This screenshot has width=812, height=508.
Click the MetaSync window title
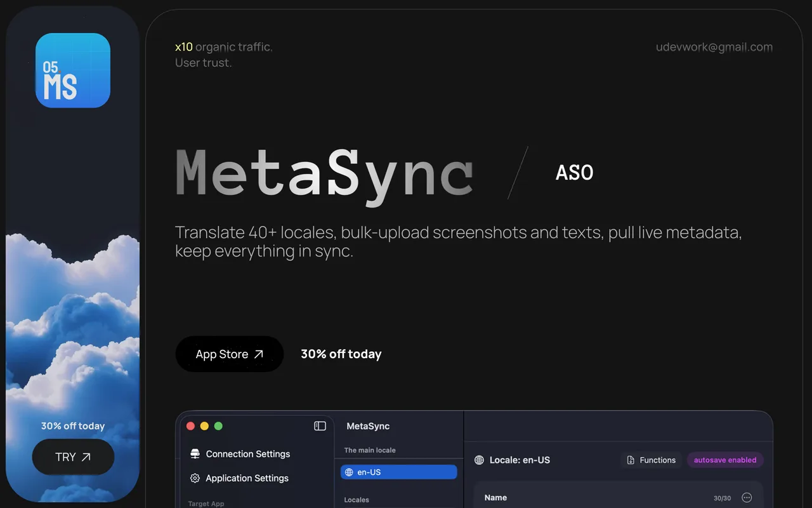[x=369, y=426]
